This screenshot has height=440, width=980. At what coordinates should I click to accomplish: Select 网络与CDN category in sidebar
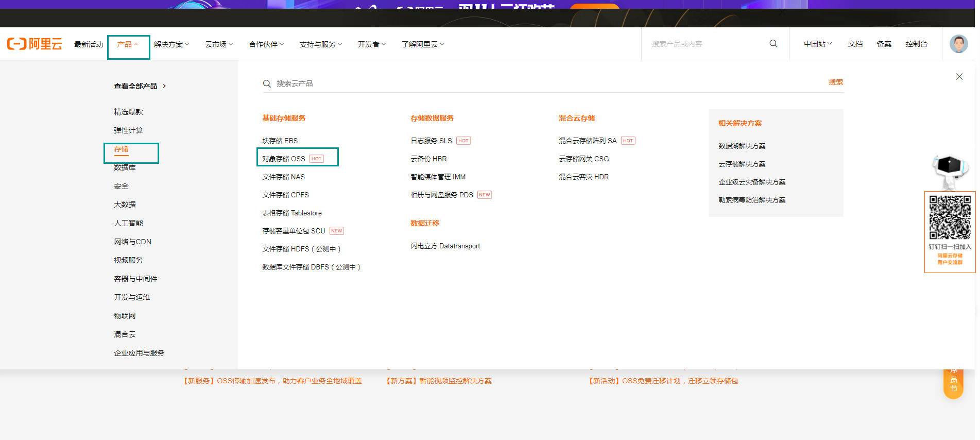tap(132, 242)
